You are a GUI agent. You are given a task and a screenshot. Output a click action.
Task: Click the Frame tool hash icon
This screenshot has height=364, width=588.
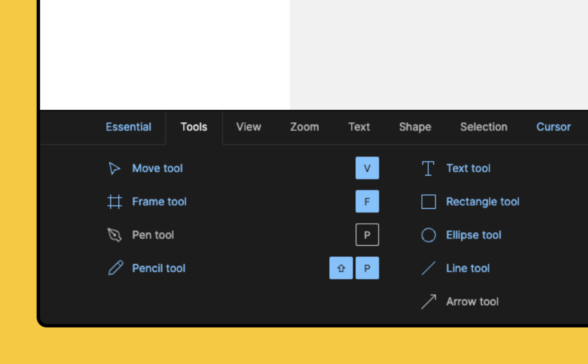point(114,201)
